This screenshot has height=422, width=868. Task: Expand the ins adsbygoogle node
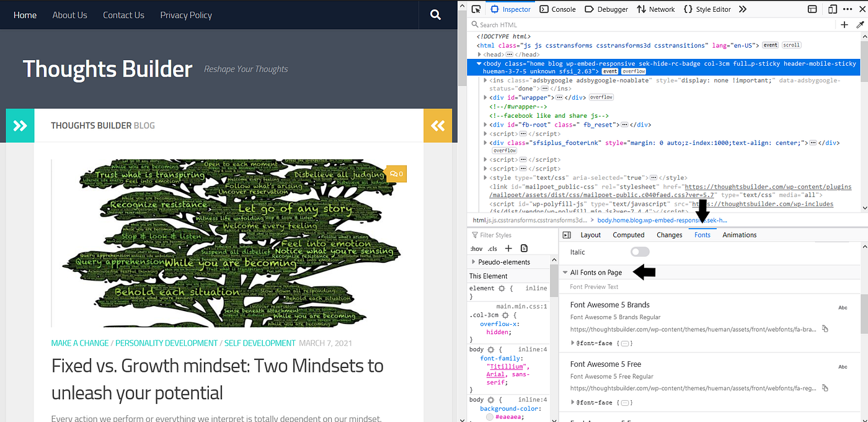pos(485,80)
